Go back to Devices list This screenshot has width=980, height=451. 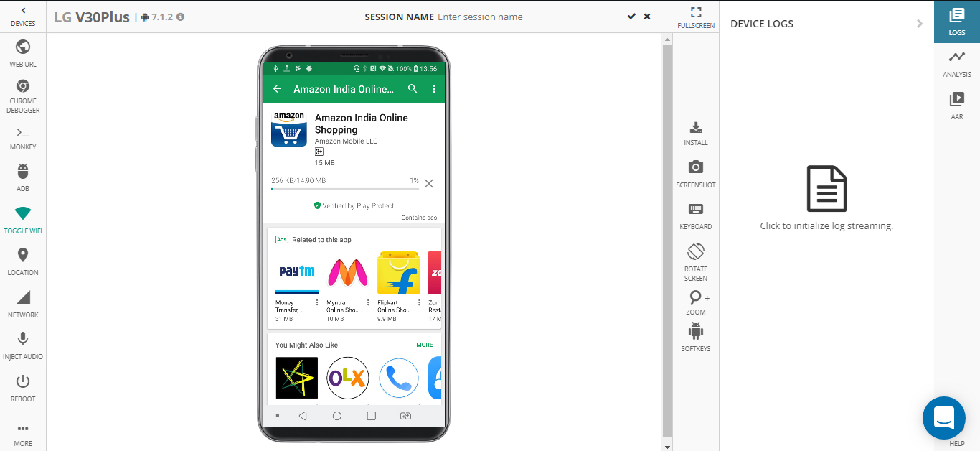(x=23, y=17)
